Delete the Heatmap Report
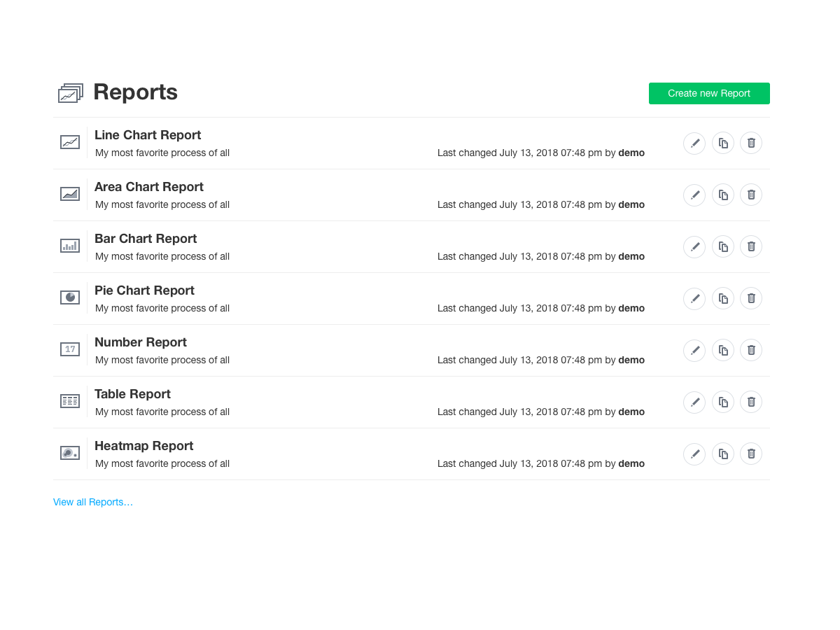This screenshot has height=630, width=840. 750,454
